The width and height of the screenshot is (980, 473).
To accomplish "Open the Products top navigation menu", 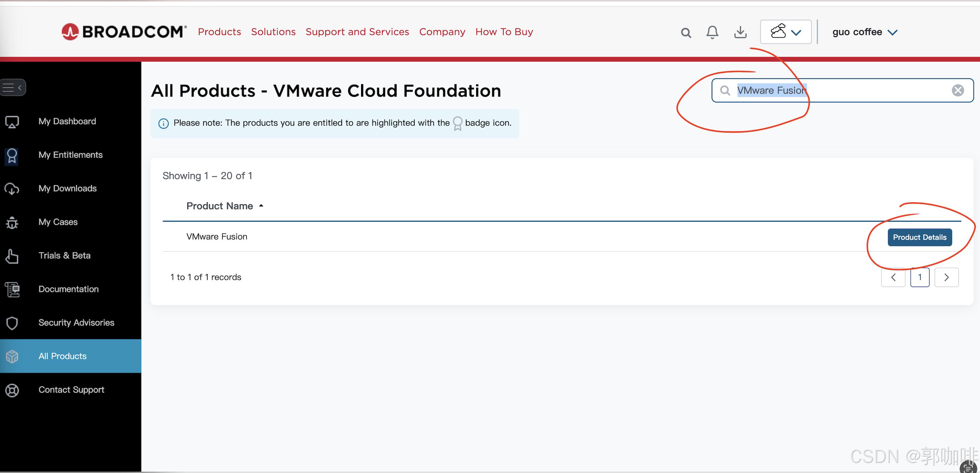I will [219, 32].
